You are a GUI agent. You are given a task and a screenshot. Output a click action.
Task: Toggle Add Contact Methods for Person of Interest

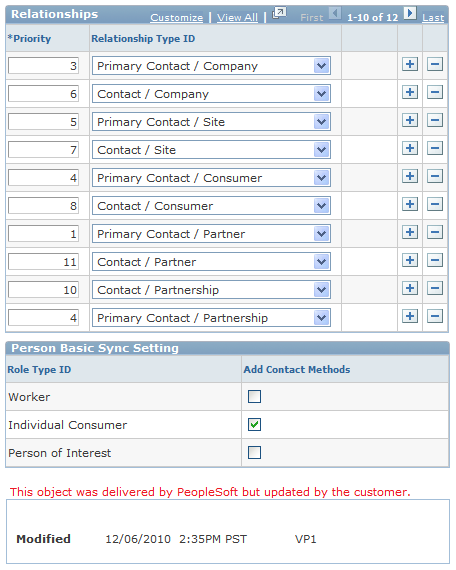pos(254,453)
